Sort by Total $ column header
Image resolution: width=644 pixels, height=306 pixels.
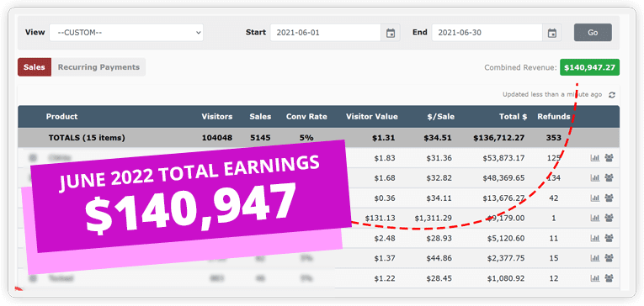(513, 117)
